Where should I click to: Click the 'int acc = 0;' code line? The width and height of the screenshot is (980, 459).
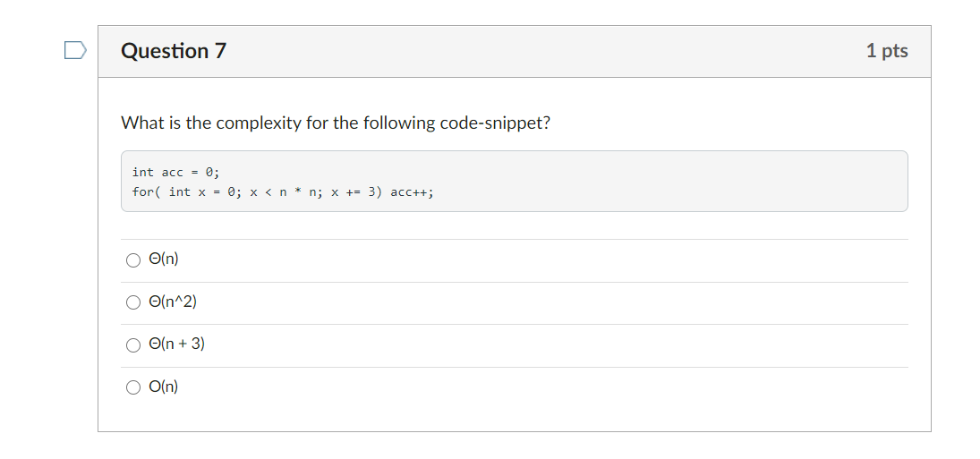pyautogui.click(x=175, y=172)
